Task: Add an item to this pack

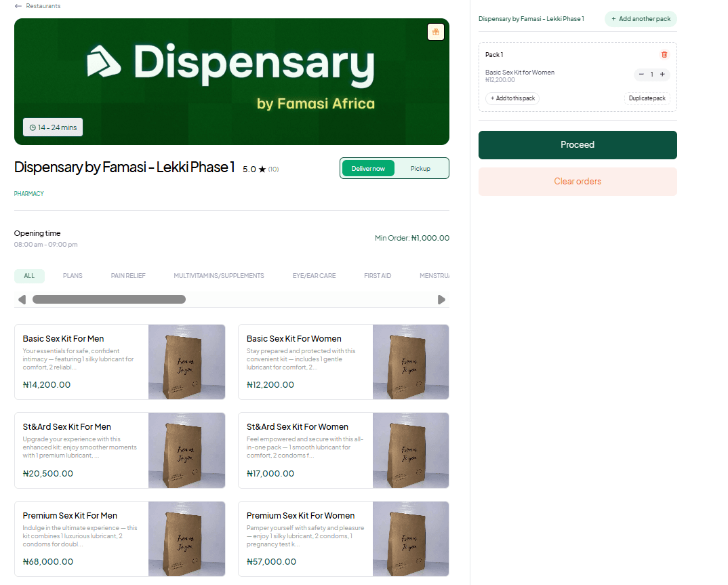Action: (512, 98)
